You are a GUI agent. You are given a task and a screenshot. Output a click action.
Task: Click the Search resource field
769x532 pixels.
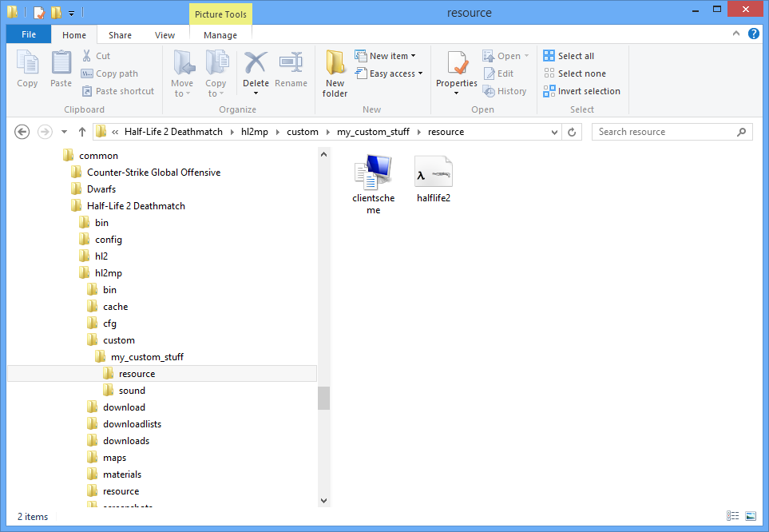click(x=672, y=132)
